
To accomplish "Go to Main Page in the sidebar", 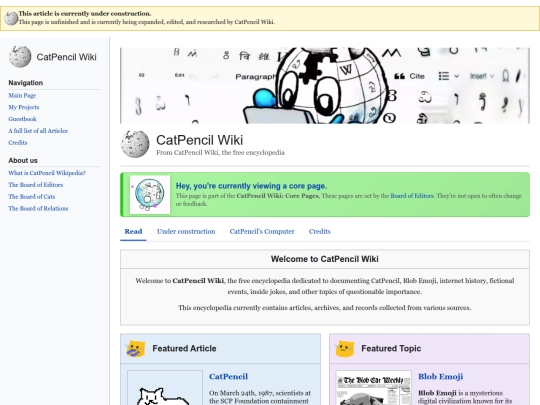I will [22, 95].
